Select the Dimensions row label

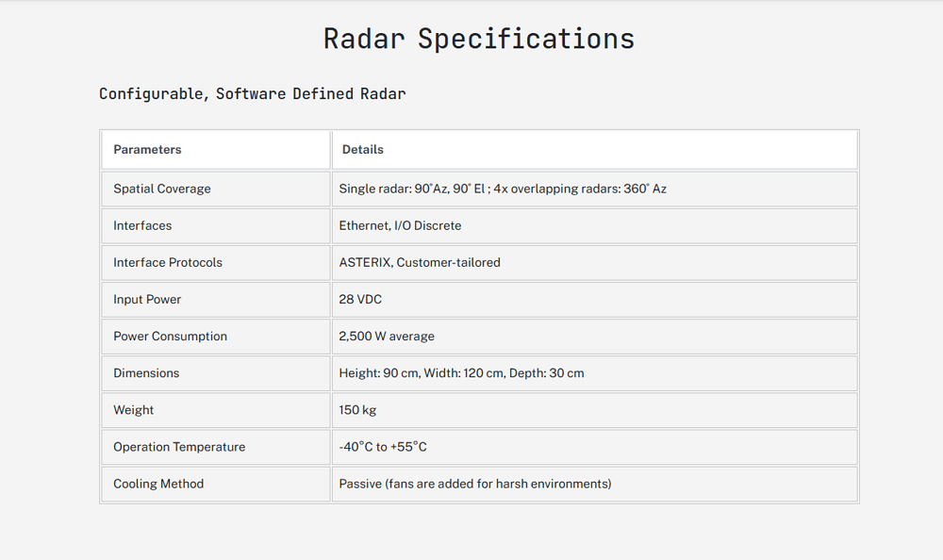(x=146, y=372)
